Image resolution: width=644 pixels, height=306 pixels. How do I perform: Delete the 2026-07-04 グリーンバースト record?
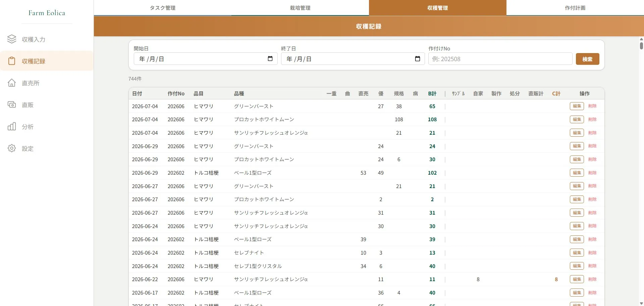tap(592, 106)
